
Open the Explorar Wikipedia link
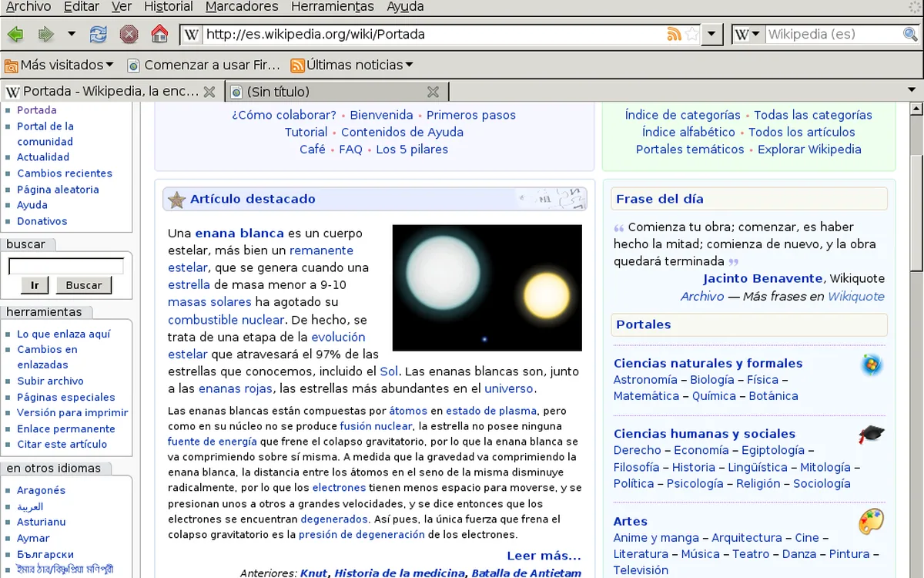(x=809, y=150)
